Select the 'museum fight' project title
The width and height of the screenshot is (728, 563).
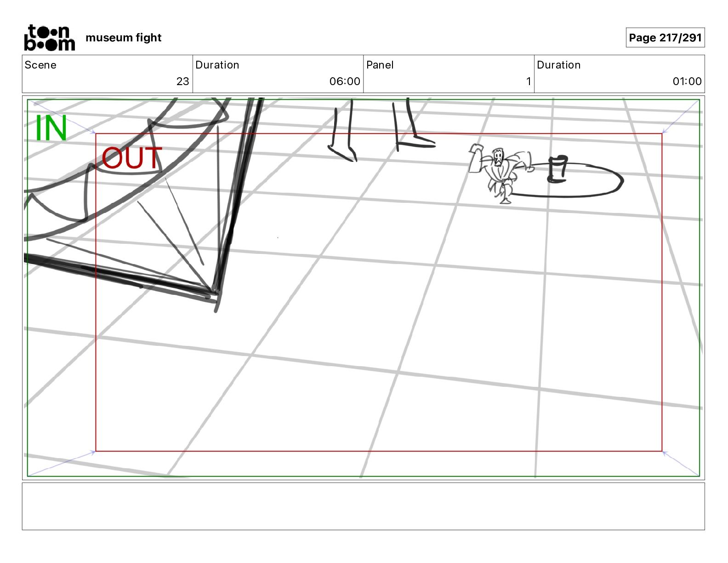coord(123,38)
